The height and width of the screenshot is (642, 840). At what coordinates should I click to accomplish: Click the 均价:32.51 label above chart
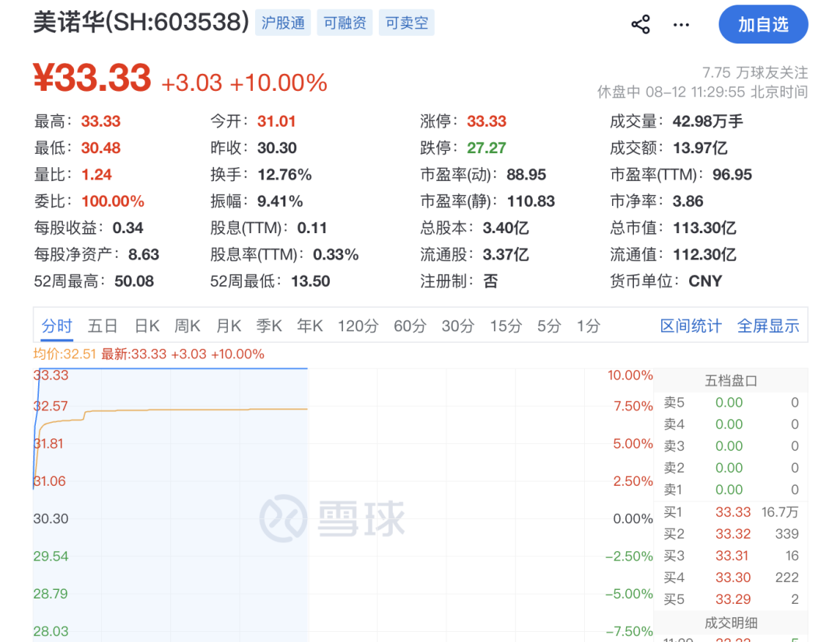pyautogui.click(x=65, y=354)
